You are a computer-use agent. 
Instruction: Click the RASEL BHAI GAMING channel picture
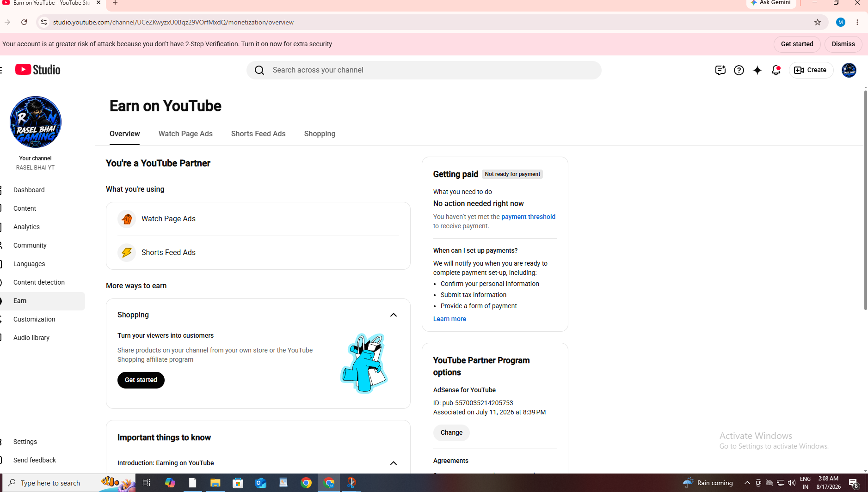[x=36, y=122]
